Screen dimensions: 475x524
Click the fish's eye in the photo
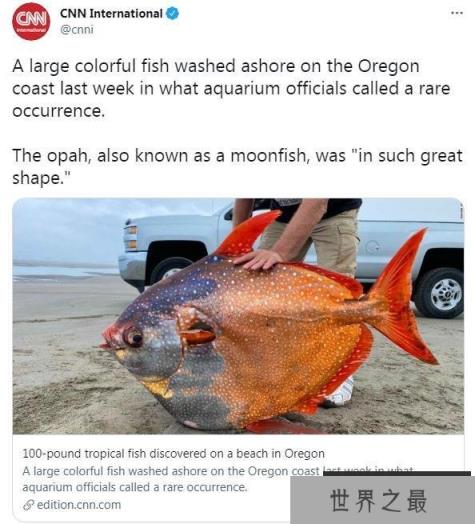[134, 337]
